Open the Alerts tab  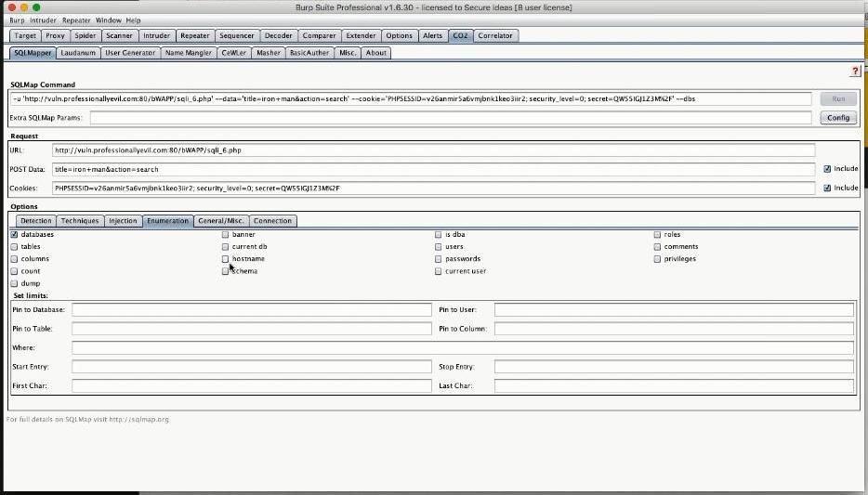[x=433, y=35]
